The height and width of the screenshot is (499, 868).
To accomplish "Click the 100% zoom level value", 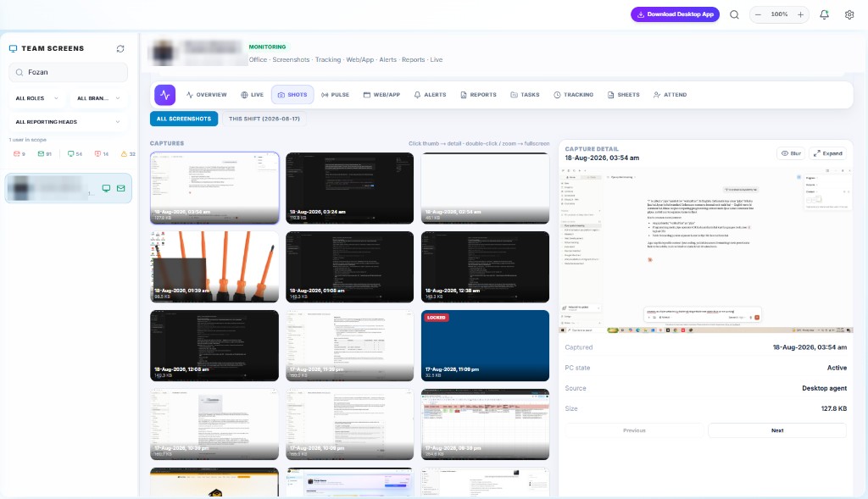I will click(x=779, y=14).
